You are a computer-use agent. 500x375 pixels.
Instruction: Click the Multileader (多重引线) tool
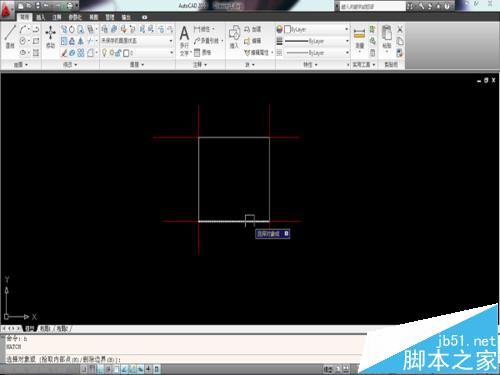(207, 41)
